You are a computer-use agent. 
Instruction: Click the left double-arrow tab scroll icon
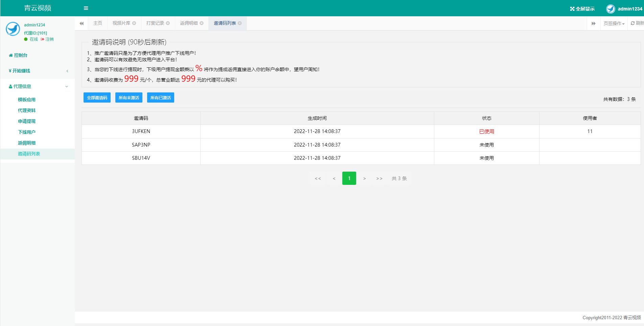point(81,23)
